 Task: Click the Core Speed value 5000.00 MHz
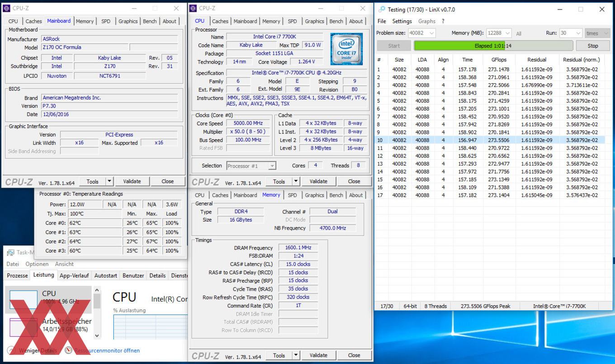click(x=248, y=123)
